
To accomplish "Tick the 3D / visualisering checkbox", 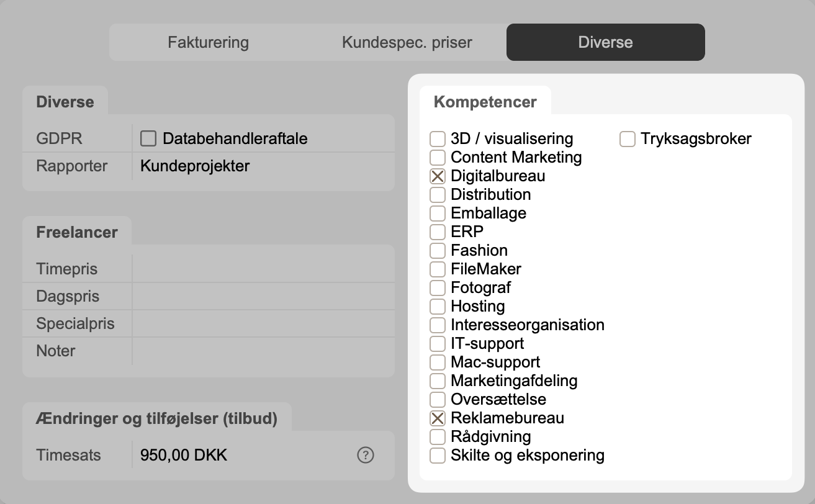I will (x=438, y=138).
